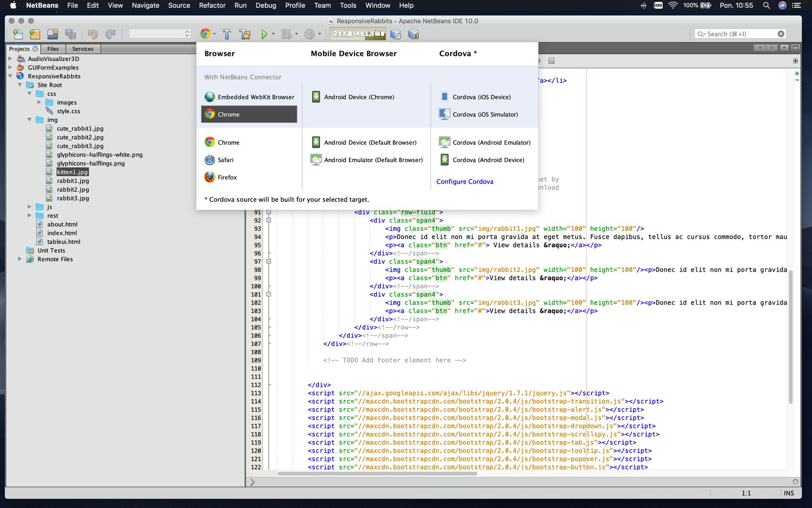The image size is (812, 508).
Task: Open the Debug Project dropdown arrow
Action: (x=296, y=34)
